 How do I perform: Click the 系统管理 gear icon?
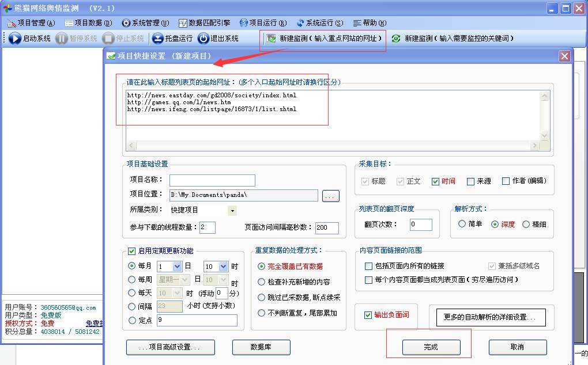pyautogui.click(x=126, y=23)
